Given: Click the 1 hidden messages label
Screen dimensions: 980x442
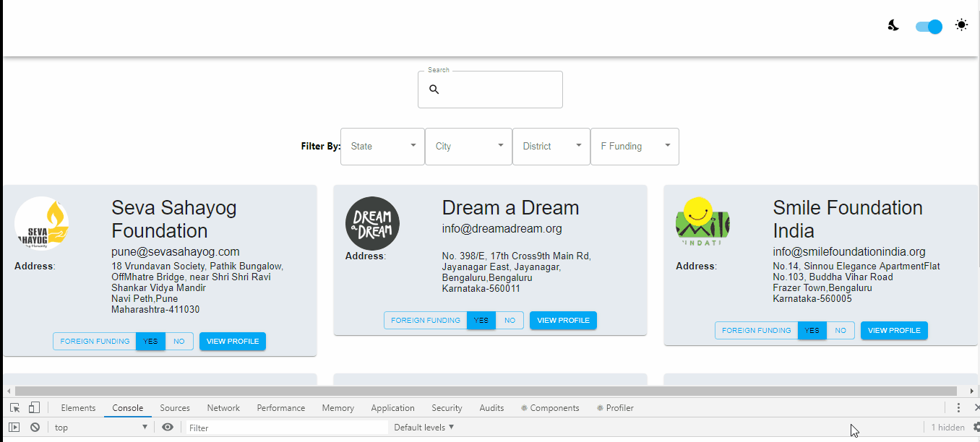Looking at the screenshot, I should (x=947, y=428).
